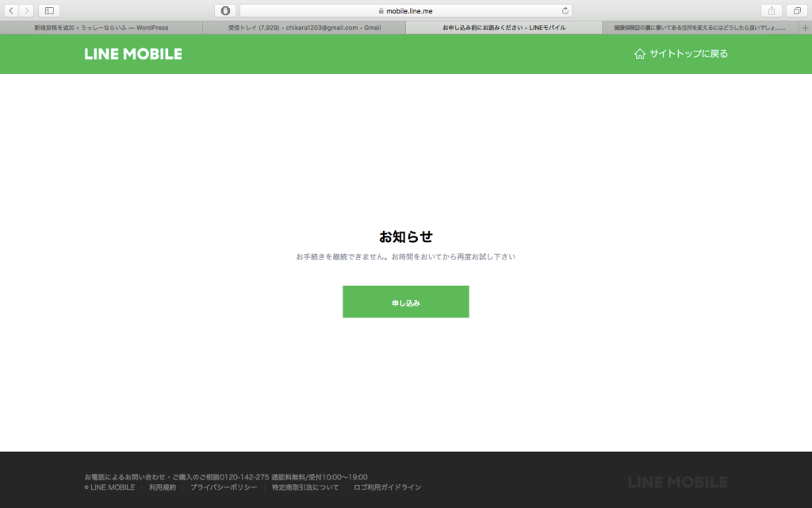Screen dimensions: 812x508
Task: Click the LINE MOBILE header logo
Action: (133, 54)
